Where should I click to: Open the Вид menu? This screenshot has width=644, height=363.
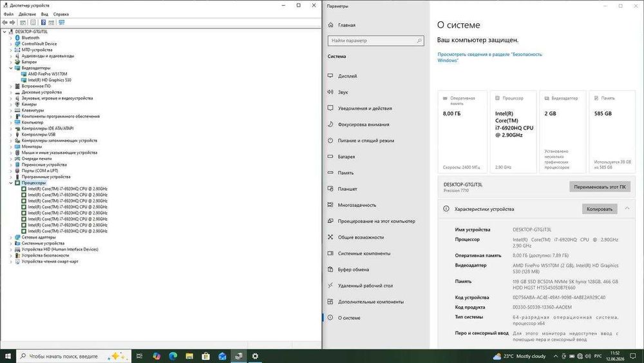click(44, 14)
